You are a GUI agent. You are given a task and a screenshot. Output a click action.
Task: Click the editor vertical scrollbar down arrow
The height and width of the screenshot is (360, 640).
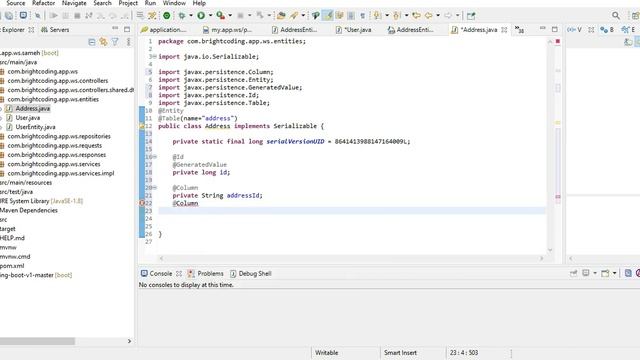(550, 250)
